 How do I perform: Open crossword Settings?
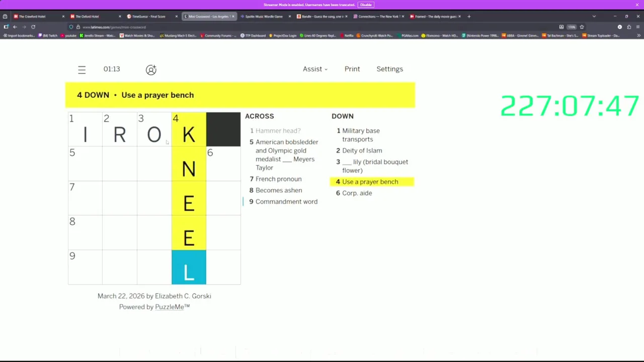pyautogui.click(x=389, y=69)
